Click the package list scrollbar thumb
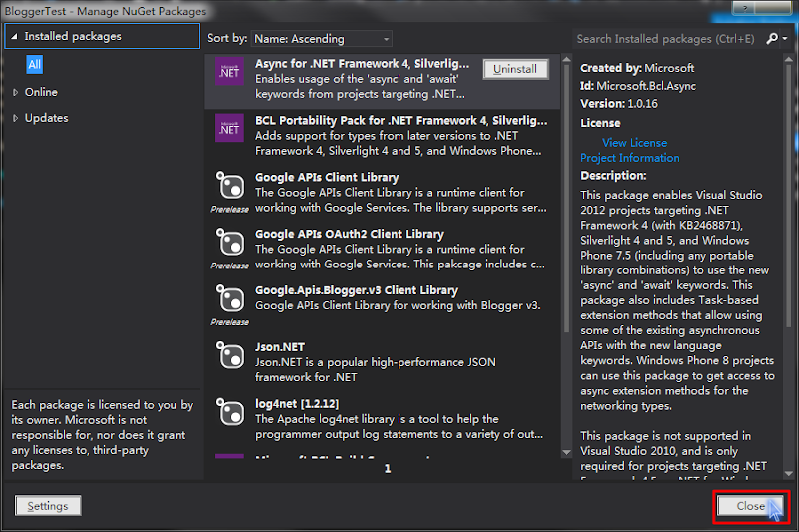The image size is (799, 532). pos(566,200)
